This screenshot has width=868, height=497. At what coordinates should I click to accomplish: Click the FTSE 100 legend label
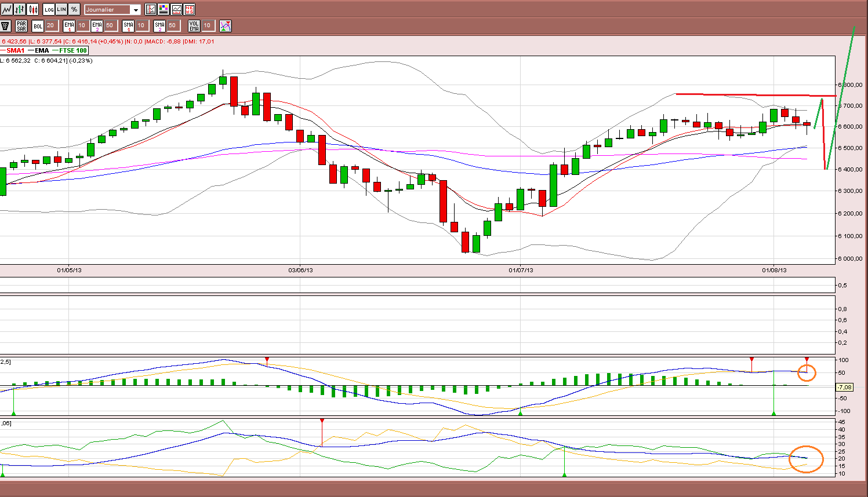73,50
